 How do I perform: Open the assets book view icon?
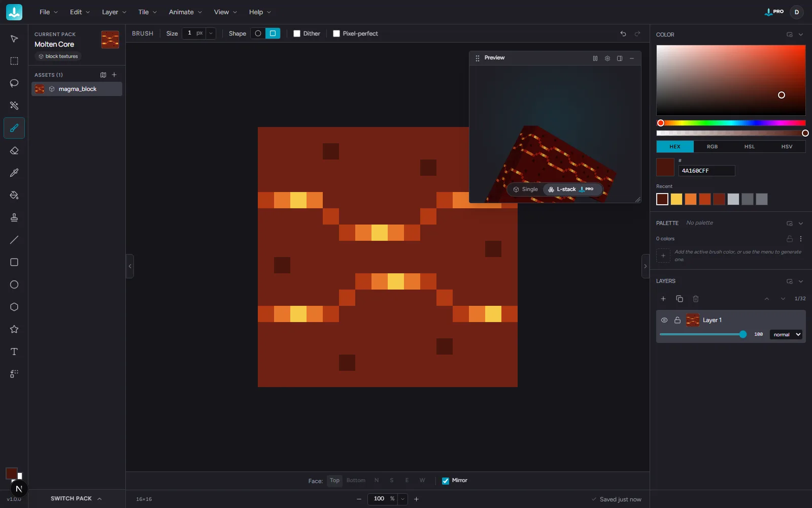104,75
